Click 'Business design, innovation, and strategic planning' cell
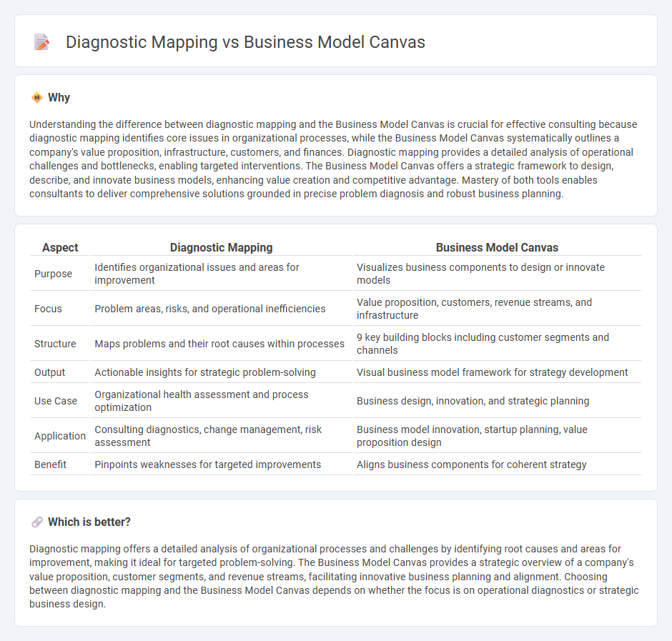This screenshot has height=641, width=672. (x=497, y=401)
